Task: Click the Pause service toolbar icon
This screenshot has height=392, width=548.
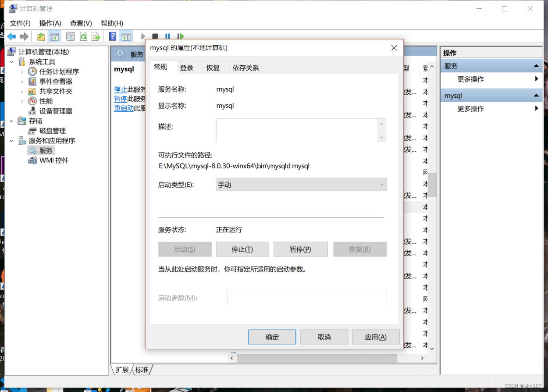Action: click(167, 36)
